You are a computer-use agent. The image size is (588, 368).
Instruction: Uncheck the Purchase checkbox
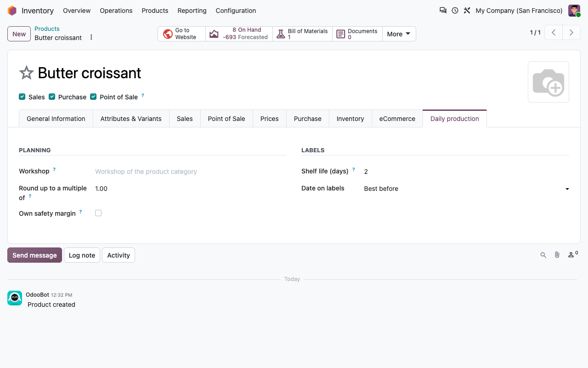(52, 97)
